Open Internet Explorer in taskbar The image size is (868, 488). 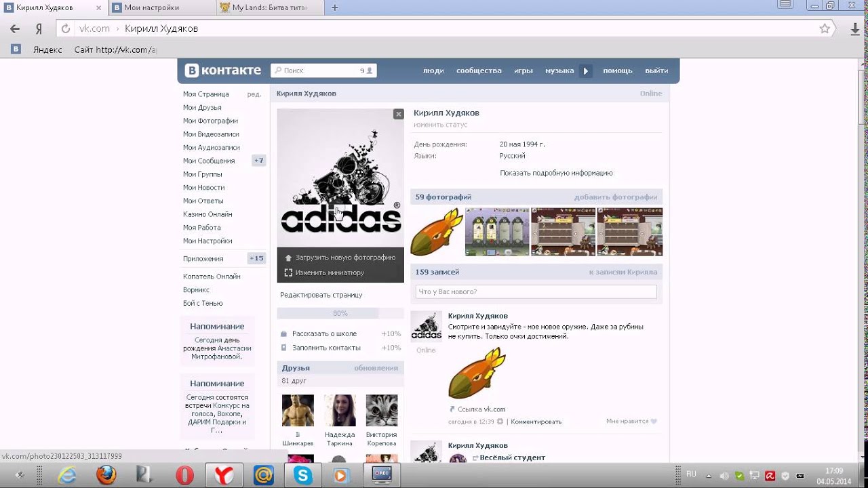(66, 475)
